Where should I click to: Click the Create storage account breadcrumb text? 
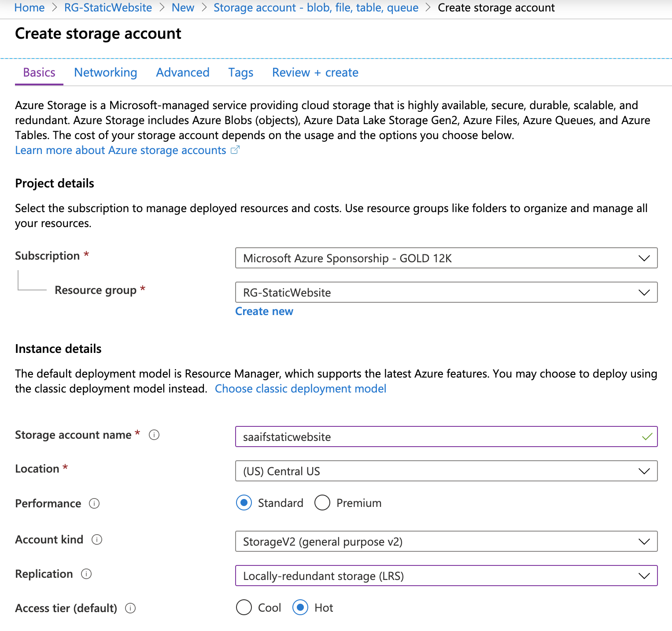click(x=496, y=7)
